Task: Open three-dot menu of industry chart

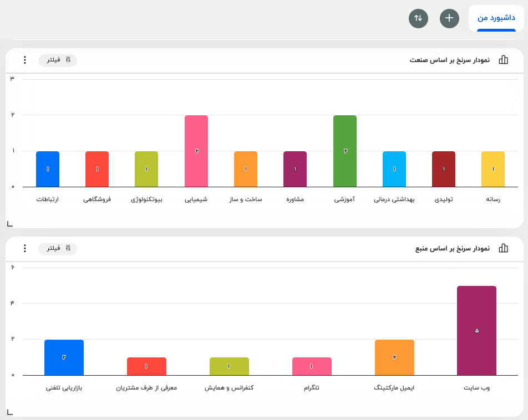Action: point(24,60)
